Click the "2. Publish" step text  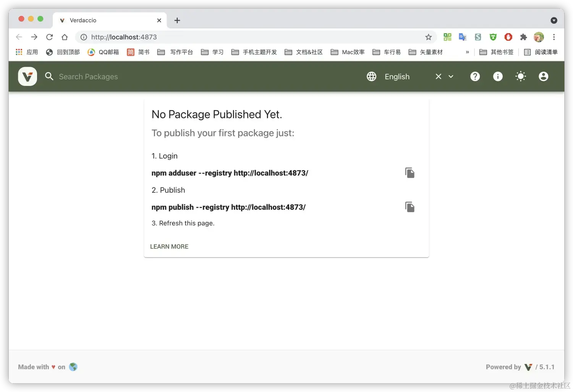[168, 190]
